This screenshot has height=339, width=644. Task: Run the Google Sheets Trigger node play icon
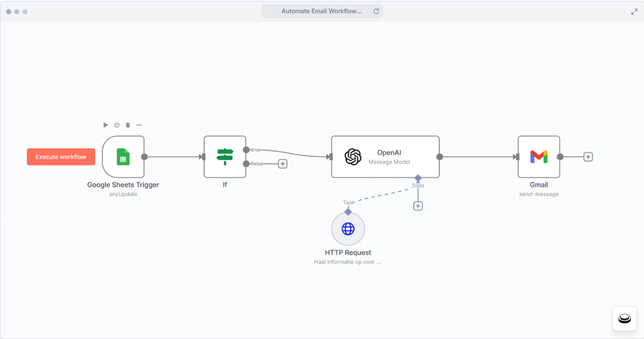point(105,125)
